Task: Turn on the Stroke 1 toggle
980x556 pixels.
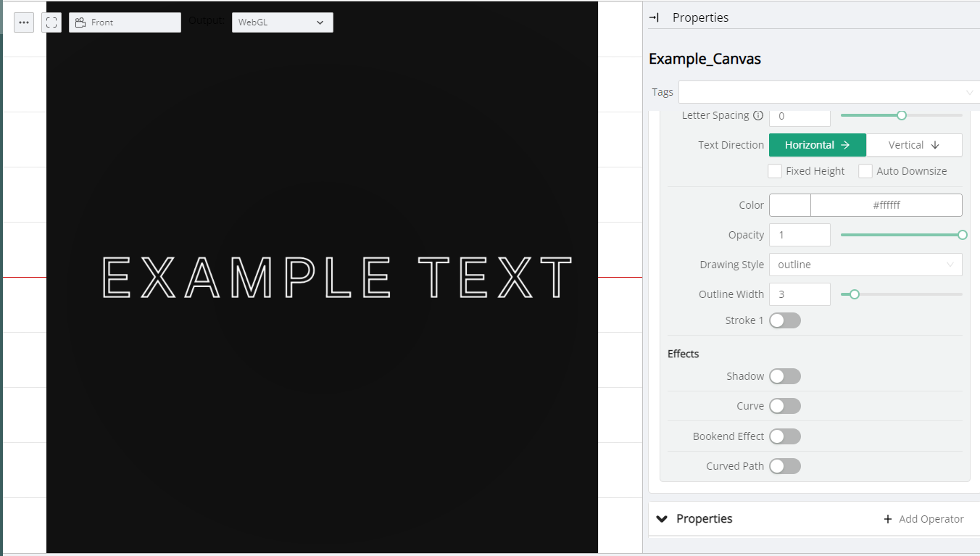Action: click(784, 320)
